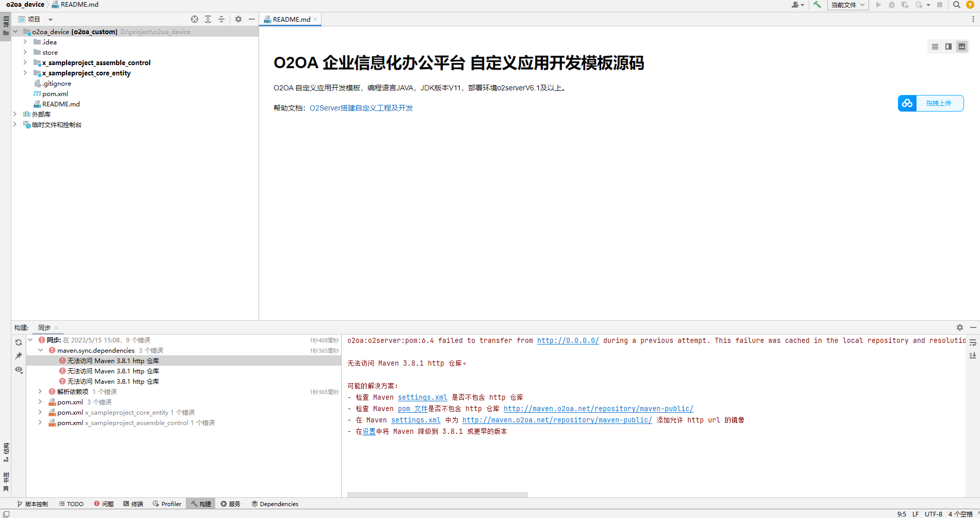This screenshot has height=518, width=980.
Task: Open Project panel gear options
Action: [238, 19]
